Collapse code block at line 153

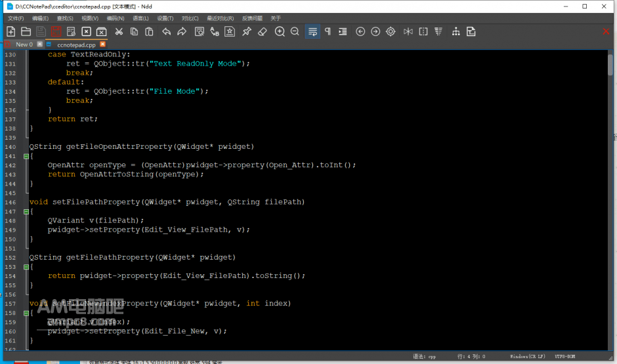[26, 268]
